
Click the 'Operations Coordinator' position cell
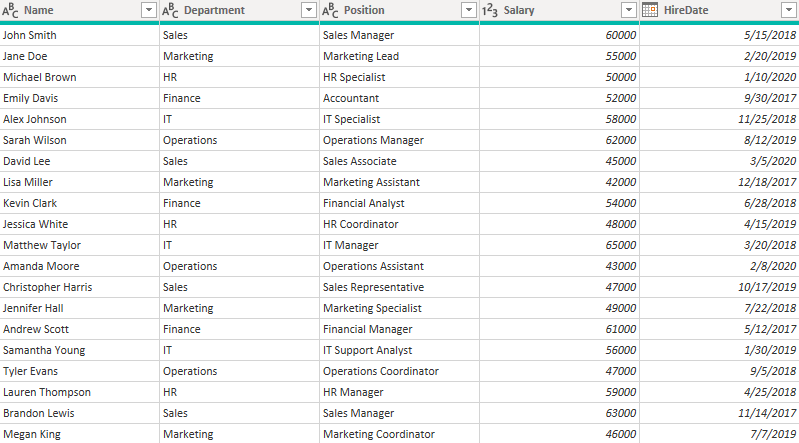coord(400,371)
